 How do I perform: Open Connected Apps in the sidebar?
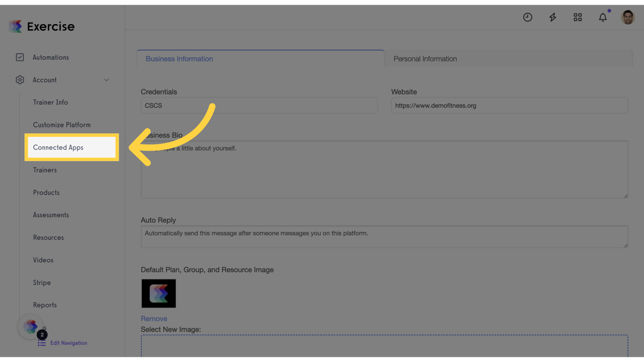click(58, 147)
